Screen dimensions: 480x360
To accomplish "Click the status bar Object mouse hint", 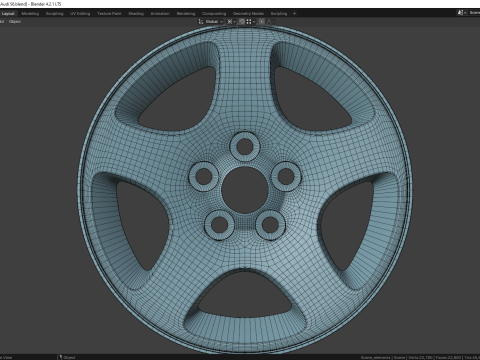I will point(66,357).
